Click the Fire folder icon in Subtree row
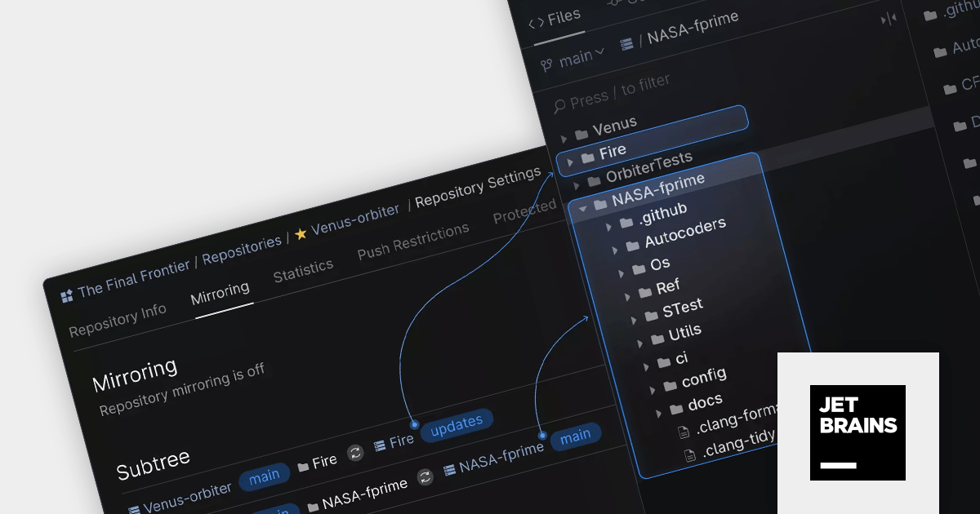The image size is (980, 514). (x=303, y=467)
